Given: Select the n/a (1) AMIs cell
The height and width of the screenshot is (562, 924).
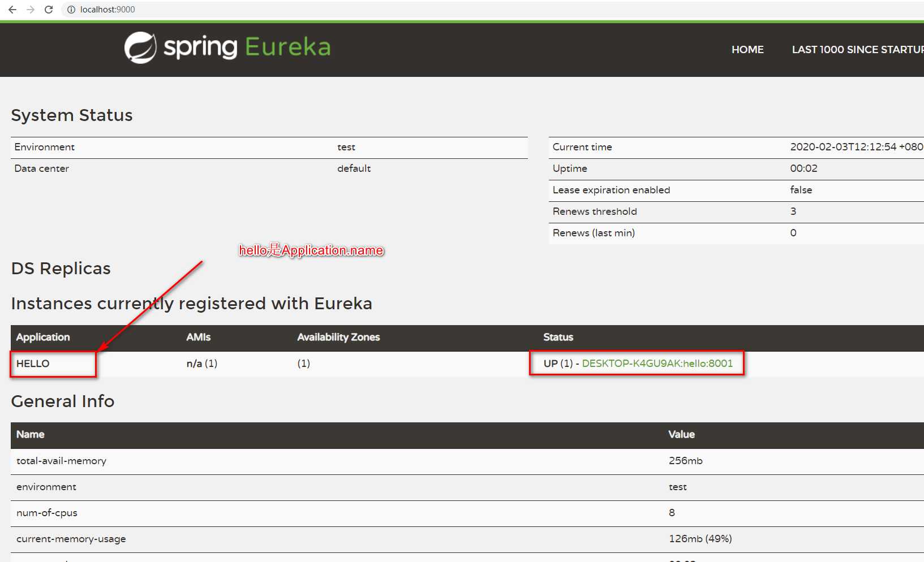Looking at the screenshot, I should coord(202,364).
